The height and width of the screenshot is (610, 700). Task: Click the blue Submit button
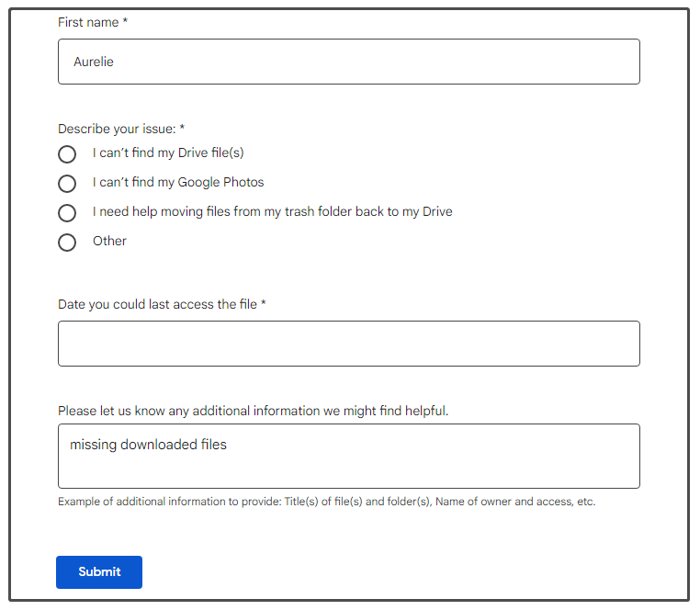point(99,572)
